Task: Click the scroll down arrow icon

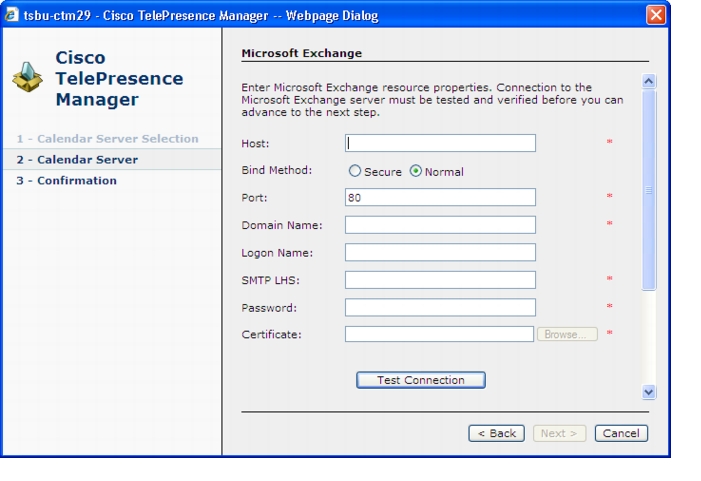Action: tap(649, 392)
